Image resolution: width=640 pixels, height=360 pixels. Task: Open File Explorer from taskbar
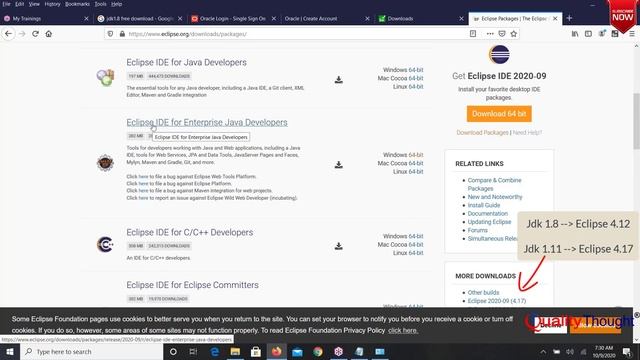(x=235, y=351)
